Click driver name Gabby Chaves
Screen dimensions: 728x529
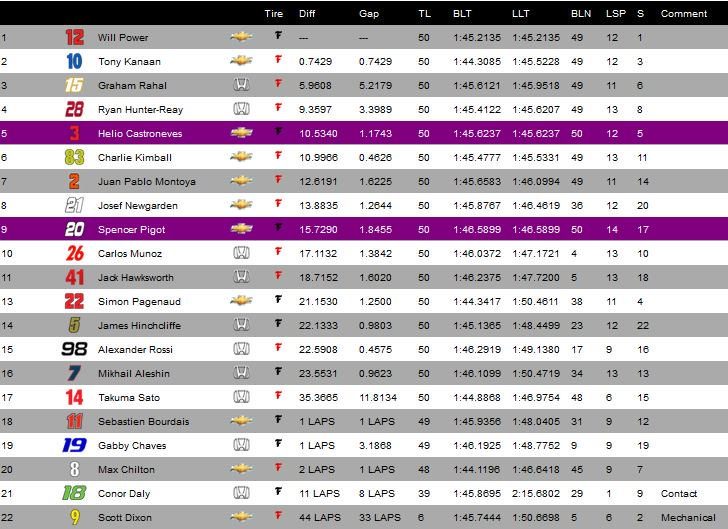pos(132,445)
